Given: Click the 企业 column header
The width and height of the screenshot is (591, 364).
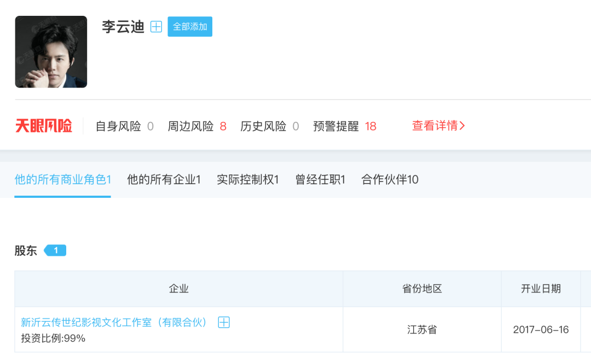Looking at the screenshot, I should pyautogui.click(x=179, y=289).
